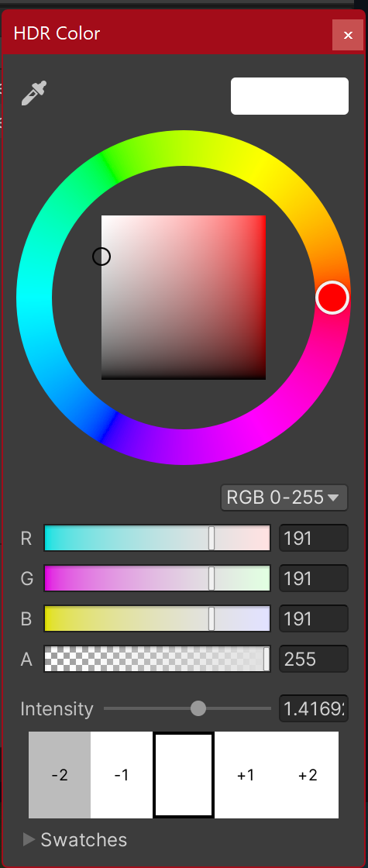The height and width of the screenshot is (868, 368).
Task: Select the R value field showing 191
Action: (314, 538)
